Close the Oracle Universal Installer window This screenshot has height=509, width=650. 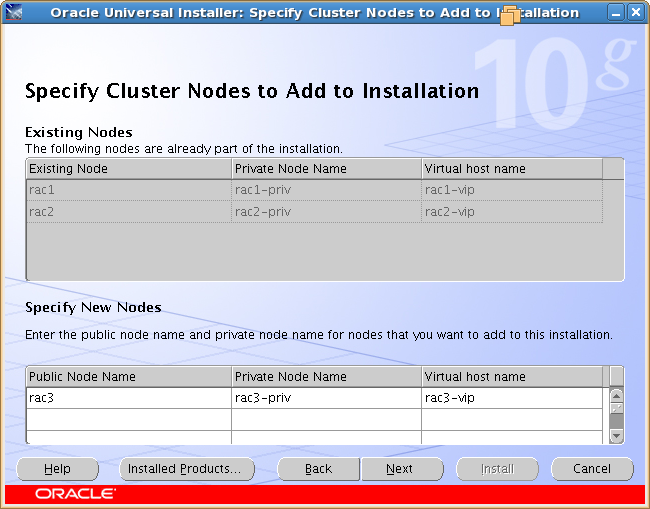click(x=636, y=12)
